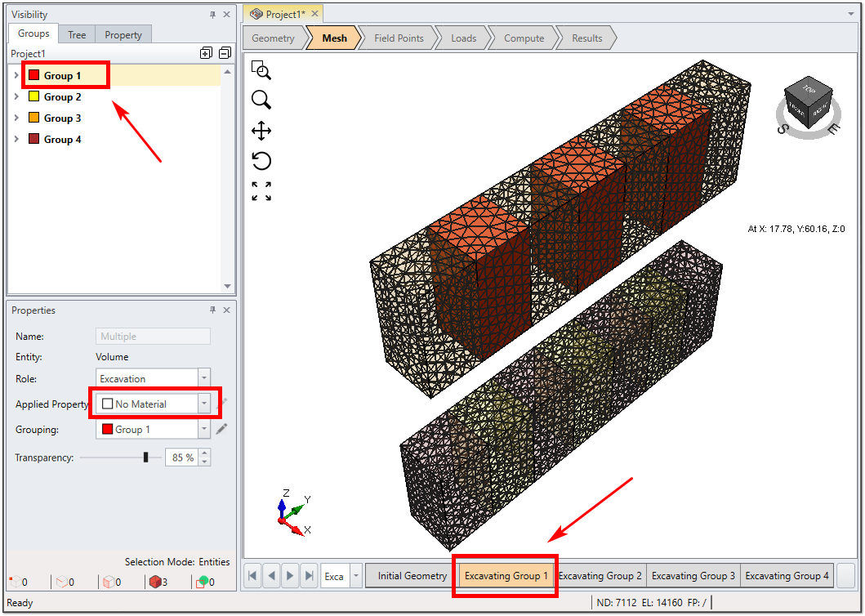
Task: Click the expand all groups icon
Action: tap(206, 53)
